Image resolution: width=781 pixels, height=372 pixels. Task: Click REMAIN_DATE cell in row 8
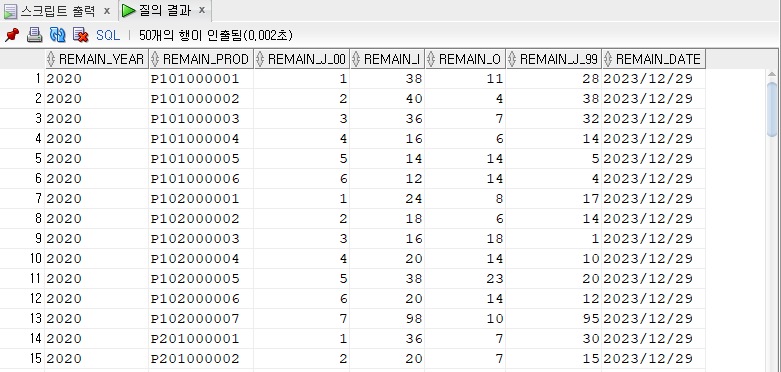pos(653,219)
